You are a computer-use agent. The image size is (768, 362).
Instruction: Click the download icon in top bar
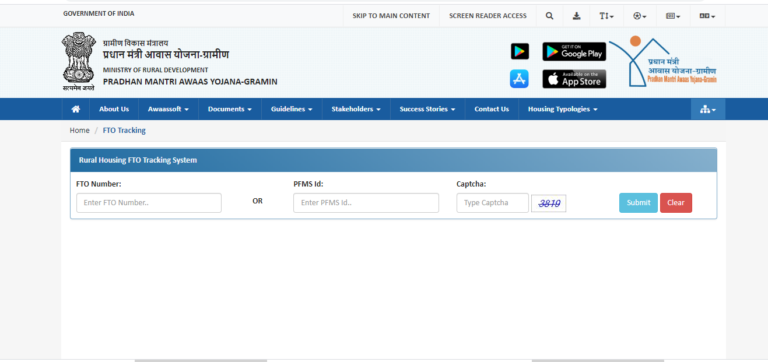(x=576, y=16)
